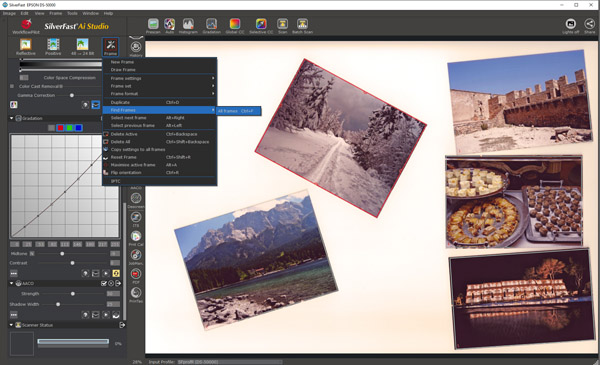Select the Positive film type icon
The image size is (600, 365).
tap(53, 47)
